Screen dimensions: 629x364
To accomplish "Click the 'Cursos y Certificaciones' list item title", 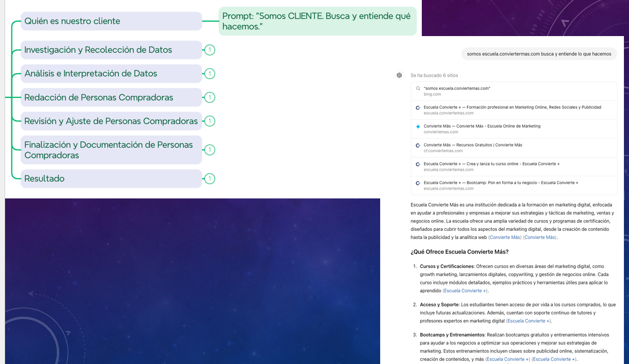I will coord(447,266).
